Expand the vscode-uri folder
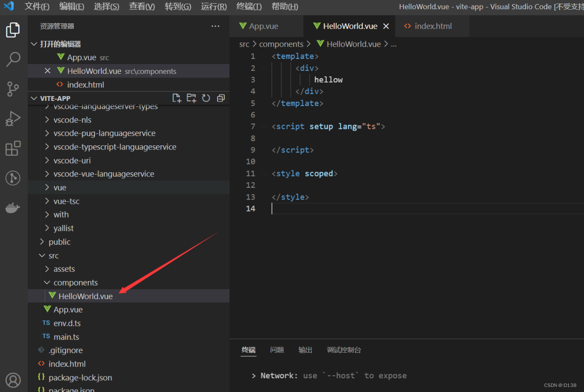This screenshot has width=584, height=392. point(128,160)
